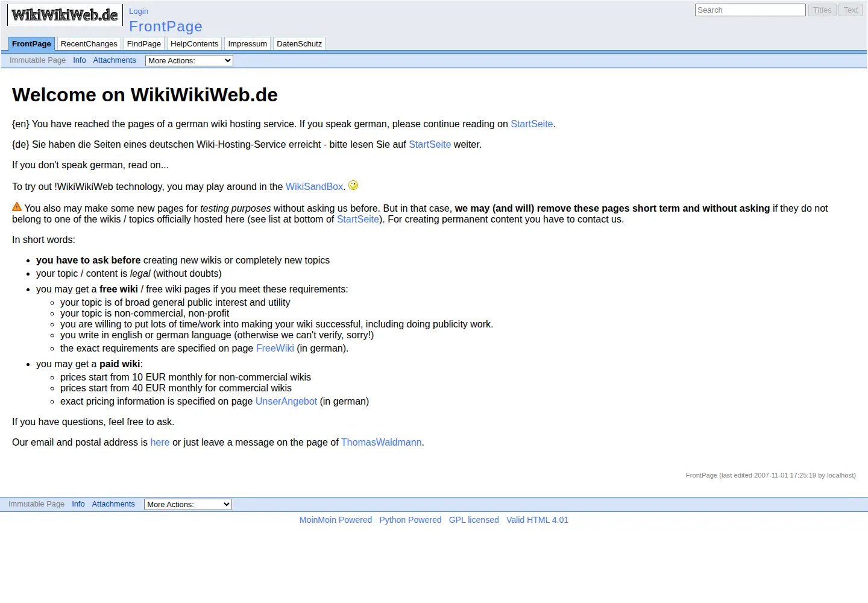
Task: Click the FrontPage title heading link
Action: [166, 27]
